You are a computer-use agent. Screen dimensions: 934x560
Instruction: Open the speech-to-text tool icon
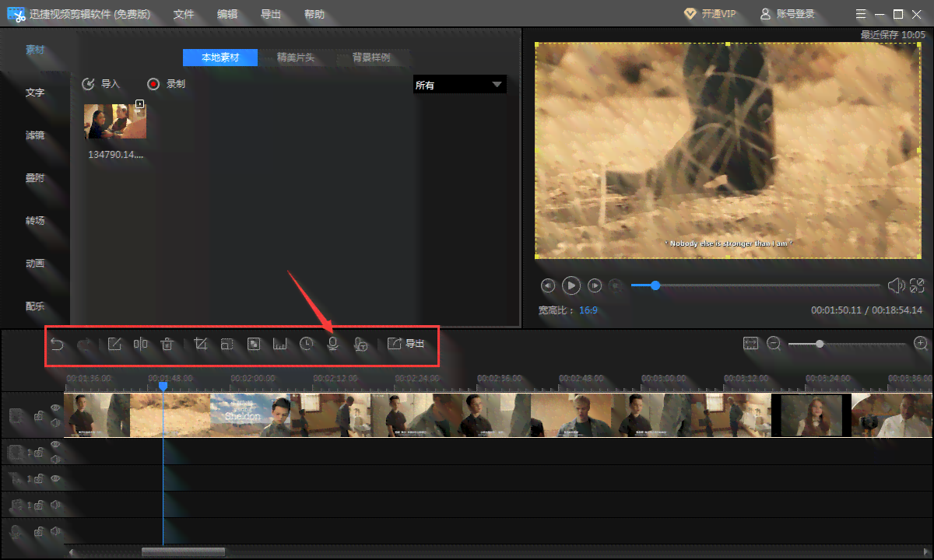pyautogui.click(x=360, y=345)
